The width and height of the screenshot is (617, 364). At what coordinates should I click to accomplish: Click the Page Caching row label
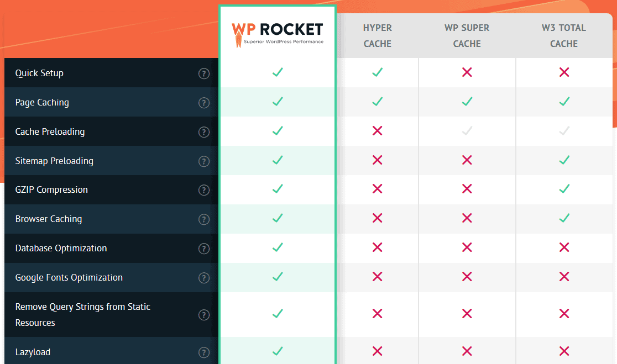[42, 103]
